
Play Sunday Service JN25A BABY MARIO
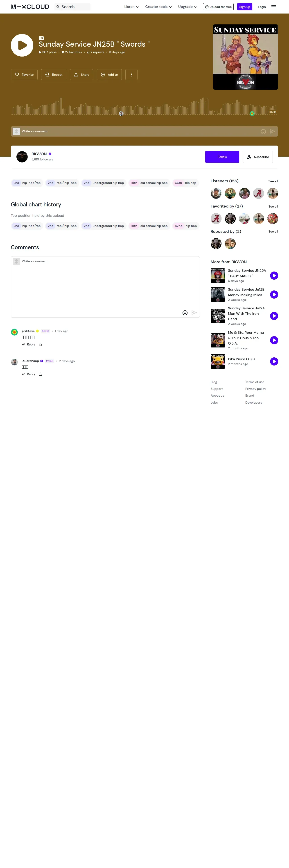(x=274, y=276)
